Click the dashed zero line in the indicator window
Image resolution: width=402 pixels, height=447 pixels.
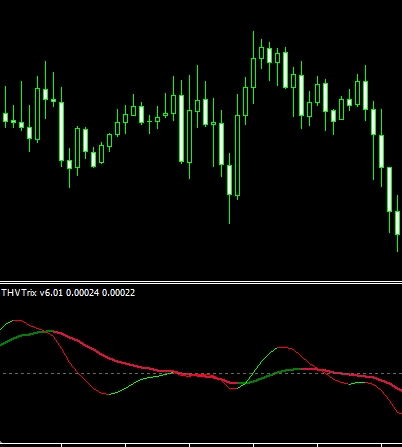(x=201, y=373)
